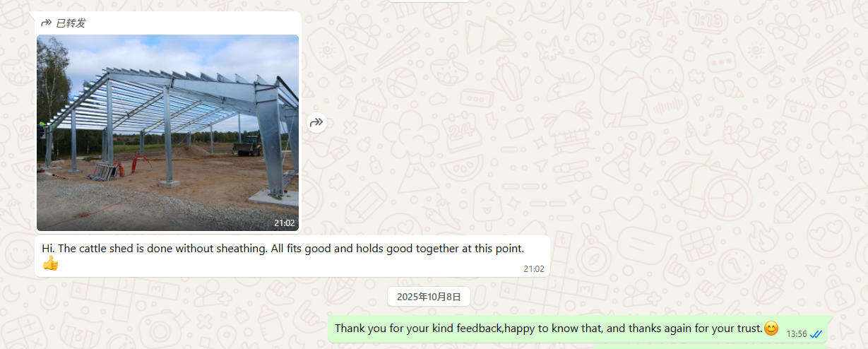Click the thumbs up emoji
The width and height of the screenshot is (868, 349).
[x=50, y=264]
